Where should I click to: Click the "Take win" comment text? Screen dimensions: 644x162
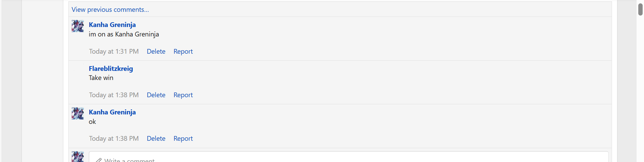pos(101,78)
